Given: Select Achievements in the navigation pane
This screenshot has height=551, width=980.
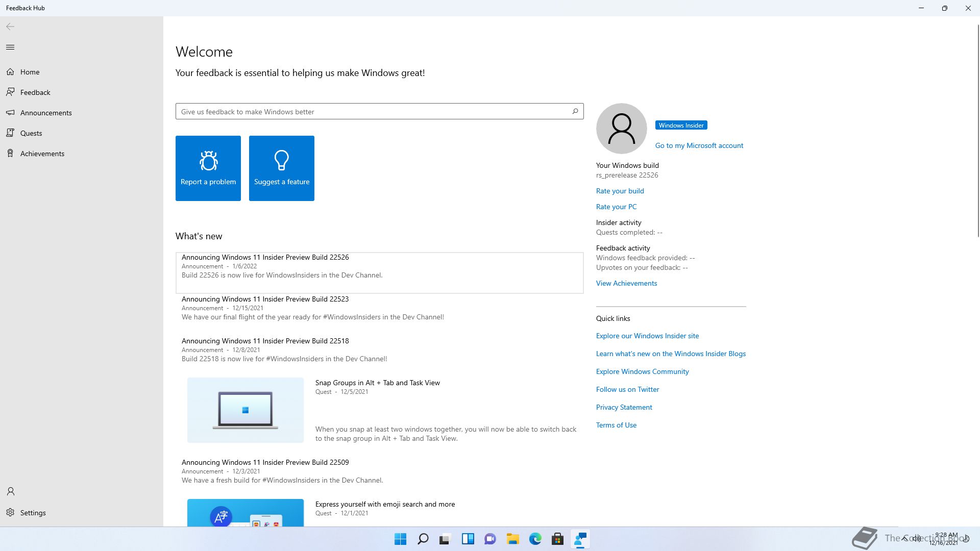Looking at the screenshot, I should tap(82, 154).
